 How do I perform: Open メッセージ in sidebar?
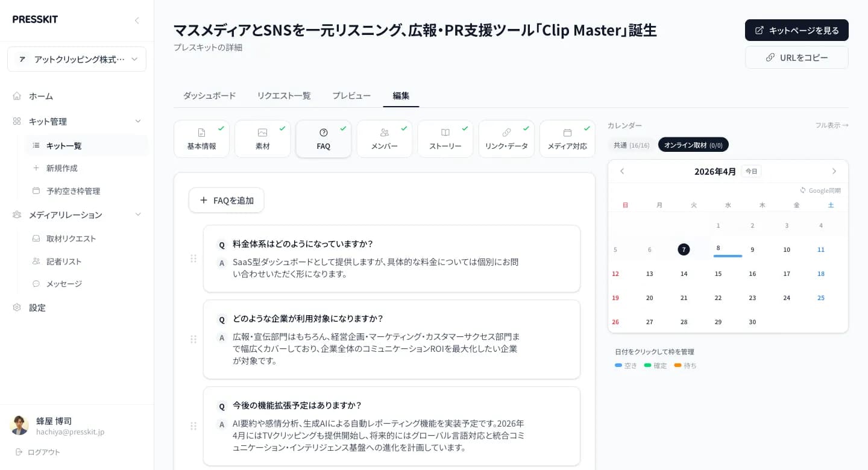86,284
